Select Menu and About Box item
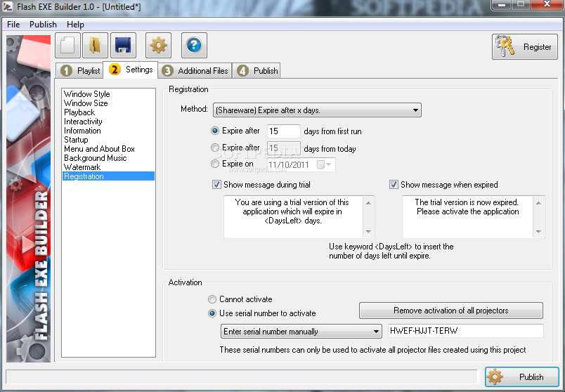The width and height of the screenshot is (565, 392). pos(99,149)
